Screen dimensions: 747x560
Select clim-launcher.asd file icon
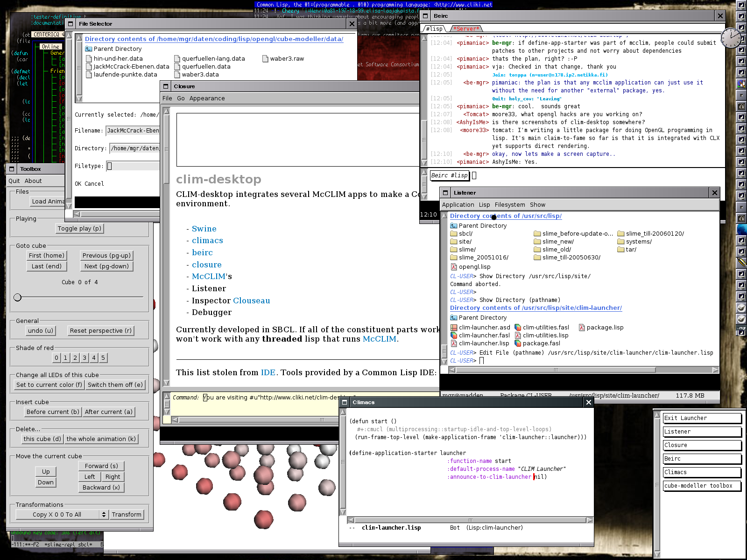[x=454, y=328]
